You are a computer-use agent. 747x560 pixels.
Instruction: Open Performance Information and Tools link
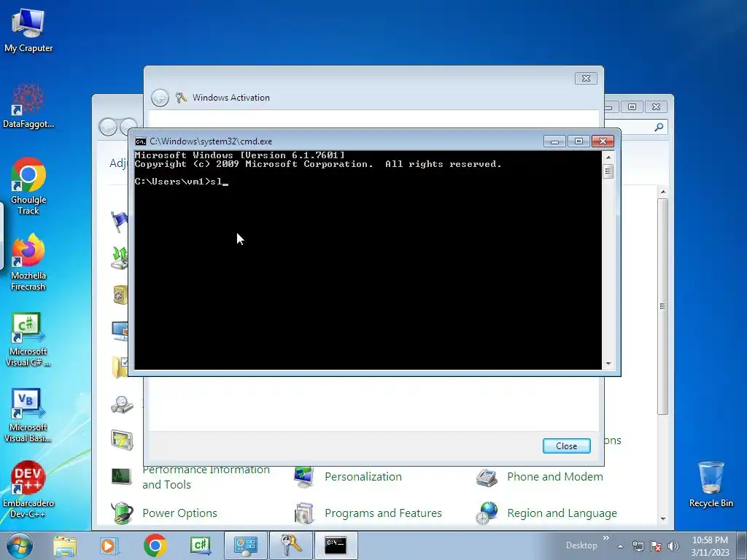tap(206, 477)
